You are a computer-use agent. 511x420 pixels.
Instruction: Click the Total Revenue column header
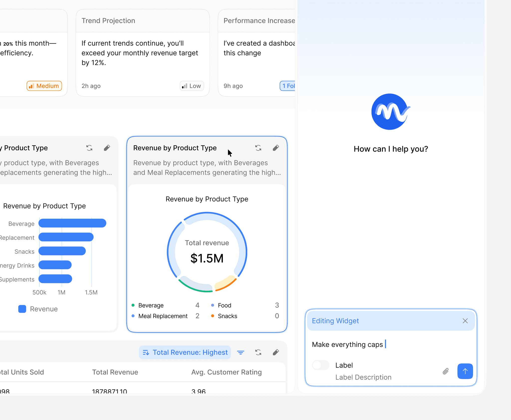115,372
